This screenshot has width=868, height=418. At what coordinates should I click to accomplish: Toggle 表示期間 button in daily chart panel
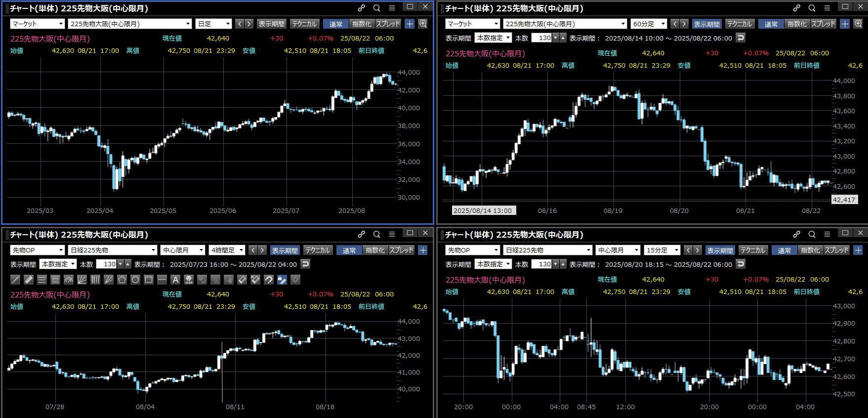tap(271, 24)
